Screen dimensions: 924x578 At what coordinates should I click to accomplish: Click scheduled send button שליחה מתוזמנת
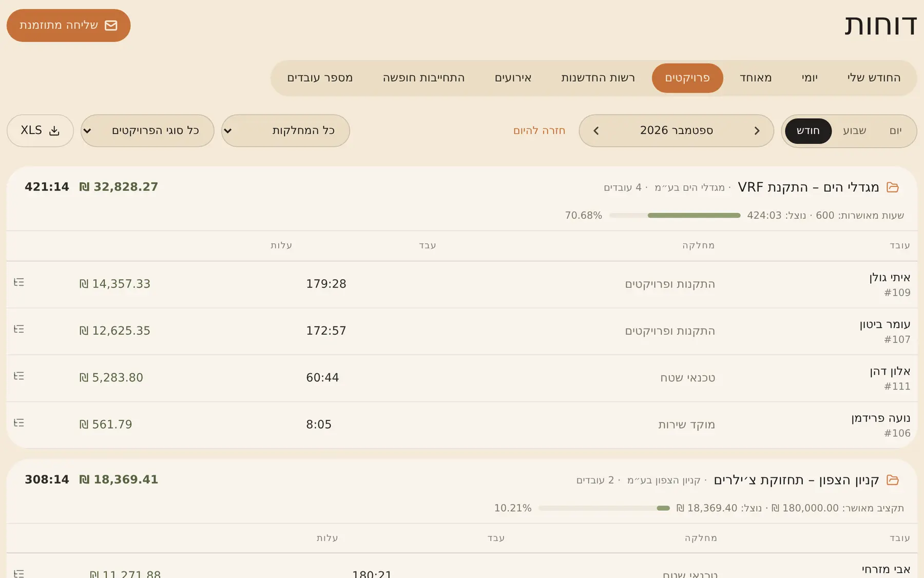click(69, 25)
